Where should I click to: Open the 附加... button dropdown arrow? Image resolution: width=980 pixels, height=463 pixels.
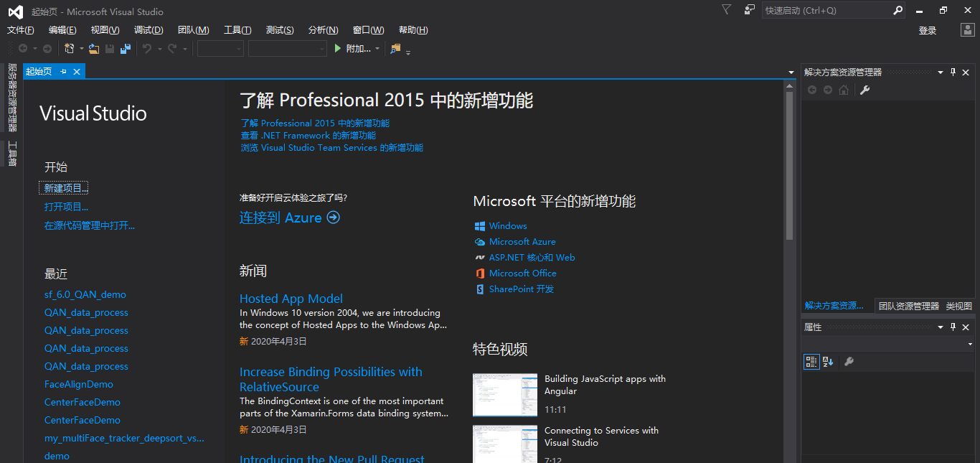click(x=377, y=49)
